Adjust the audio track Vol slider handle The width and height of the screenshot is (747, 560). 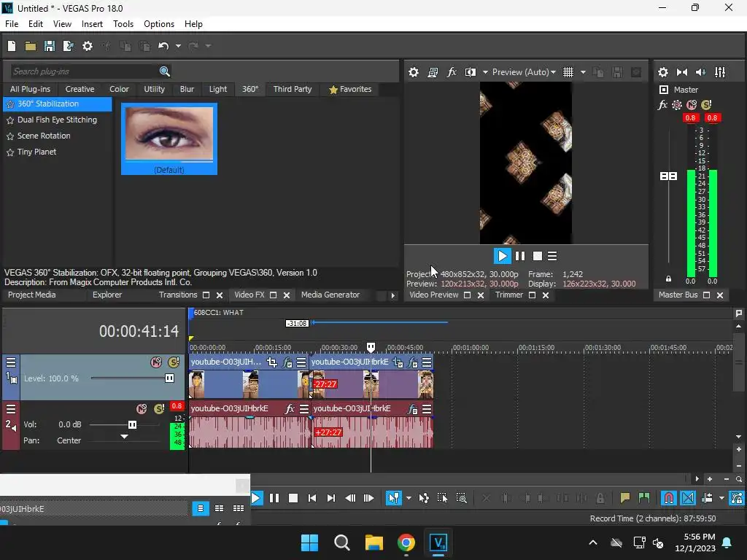[x=133, y=424]
